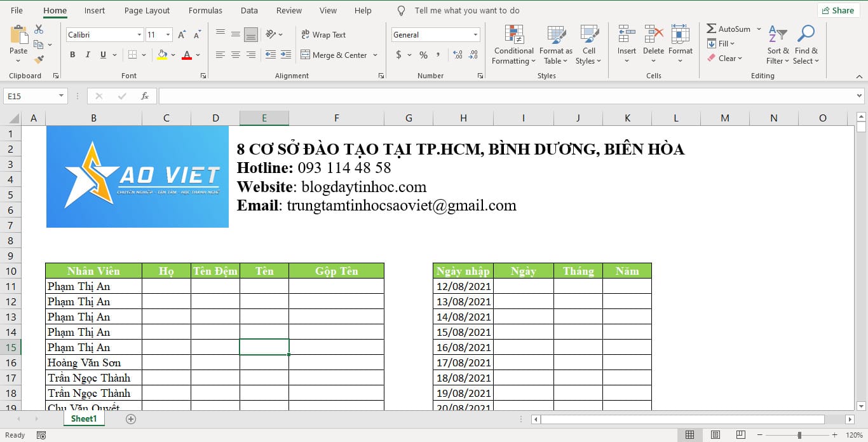
Task: Open Conditional Formatting options
Action: pyautogui.click(x=513, y=45)
